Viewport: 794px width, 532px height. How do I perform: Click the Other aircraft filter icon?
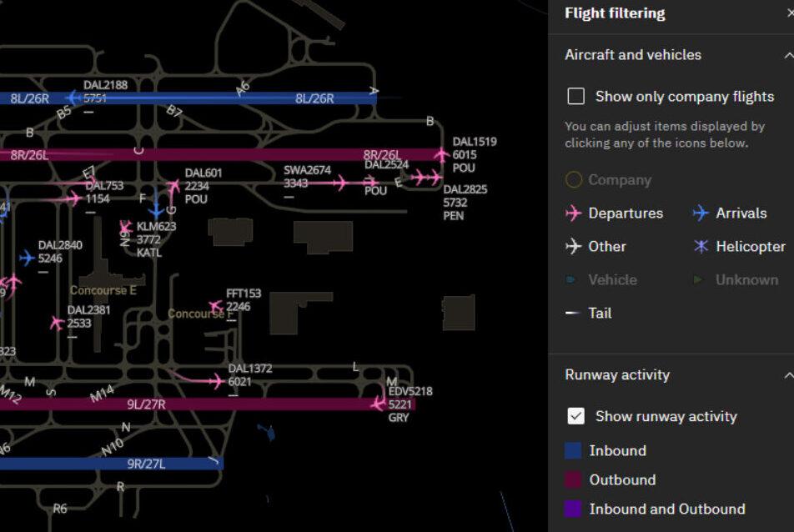coord(573,246)
